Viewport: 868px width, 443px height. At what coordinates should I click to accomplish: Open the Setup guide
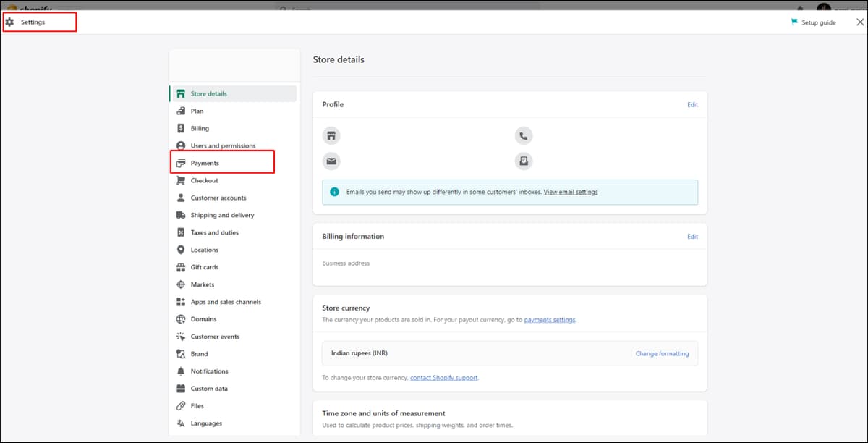pyautogui.click(x=814, y=22)
